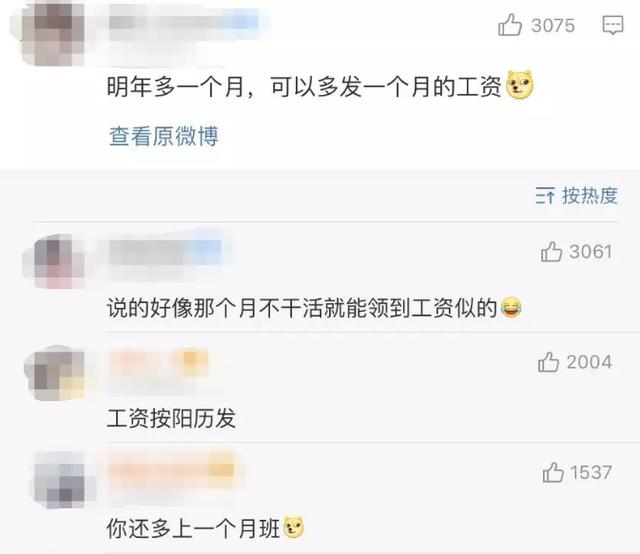Select the comment text 工资按阳历发

[171, 418]
